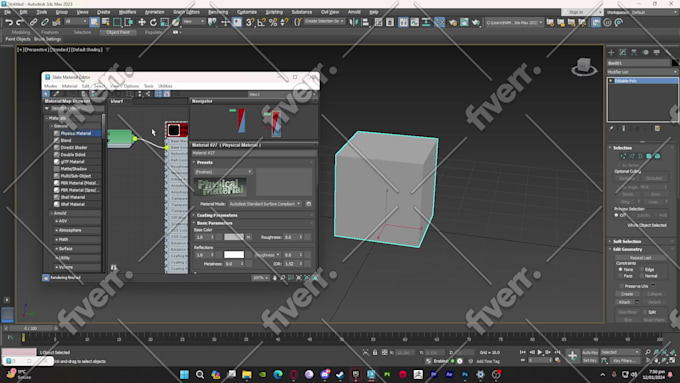Open the Material Editor toolbar icon
Viewport: 680px width, 383px height.
439,22
